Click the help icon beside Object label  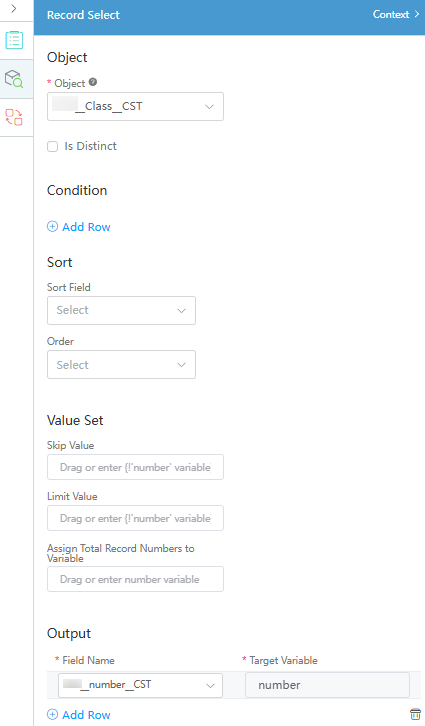(93, 82)
